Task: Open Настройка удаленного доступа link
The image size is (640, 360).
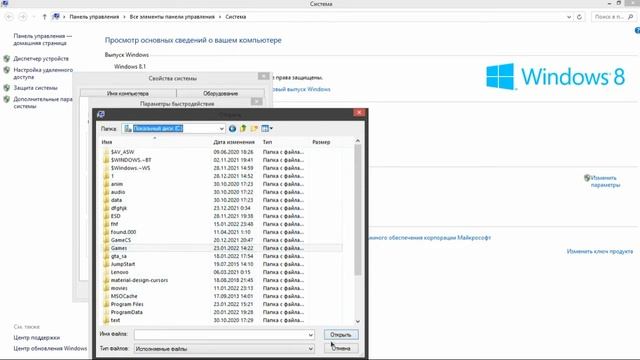Action: [x=43, y=73]
